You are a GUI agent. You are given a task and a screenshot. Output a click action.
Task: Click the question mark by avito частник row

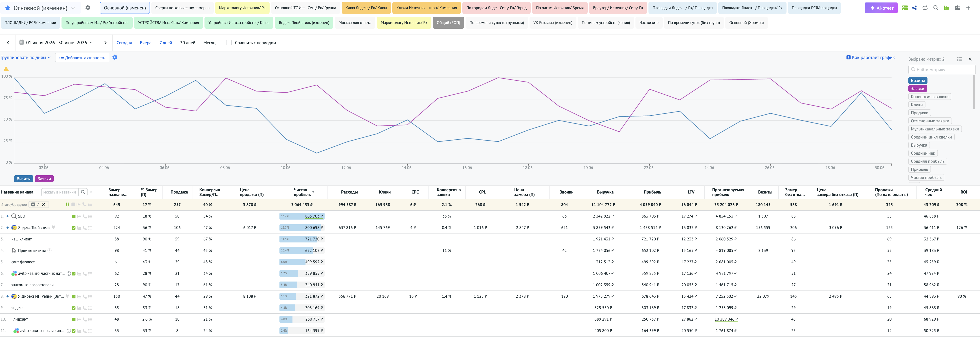click(x=69, y=274)
